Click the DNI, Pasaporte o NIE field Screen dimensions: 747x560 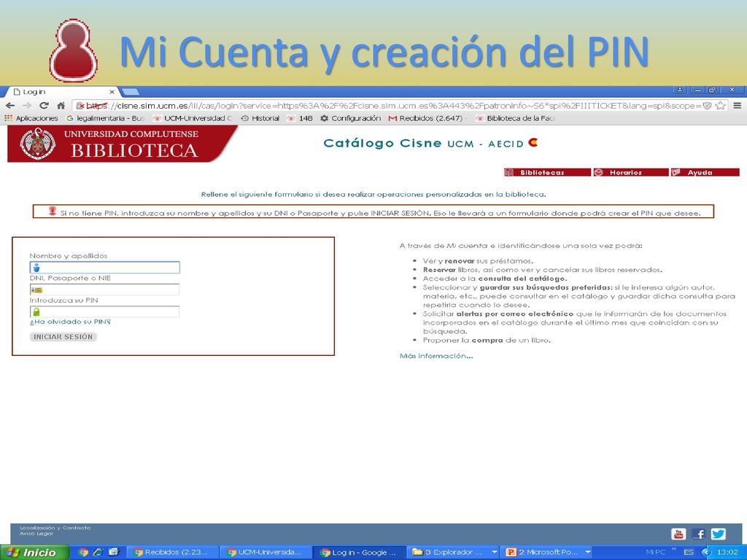(x=105, y=289)
